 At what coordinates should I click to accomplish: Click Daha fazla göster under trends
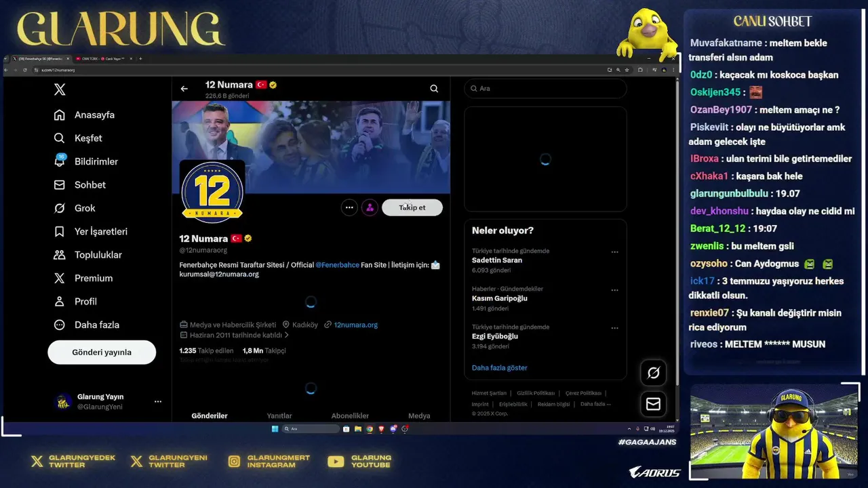click(499, 368)
